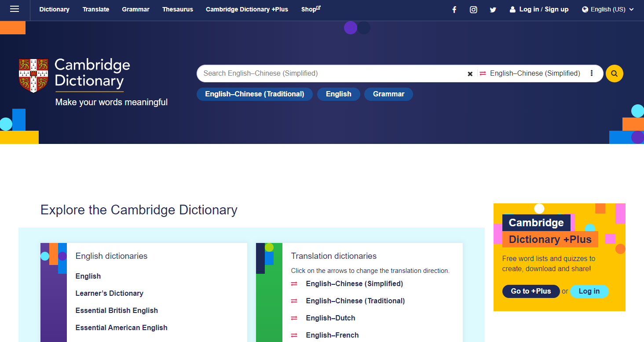644x342 pixels.
Task: Swap translation direction arrows in search bar
Action: pyautogui.click(x=483, y=74)
